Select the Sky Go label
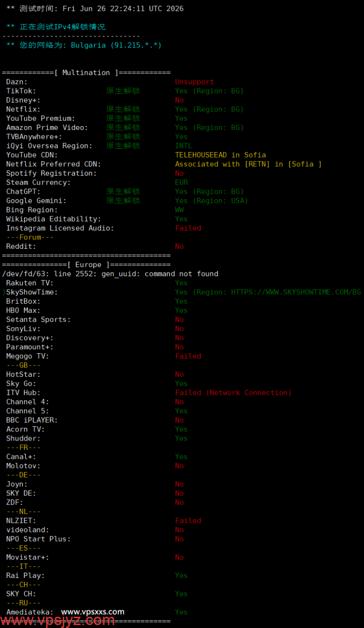This screenshot has width=364, height=628. (x=21, y=384)
